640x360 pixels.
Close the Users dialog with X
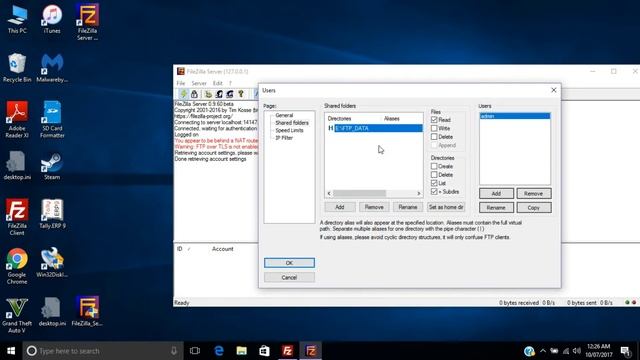tap(553, 90)
